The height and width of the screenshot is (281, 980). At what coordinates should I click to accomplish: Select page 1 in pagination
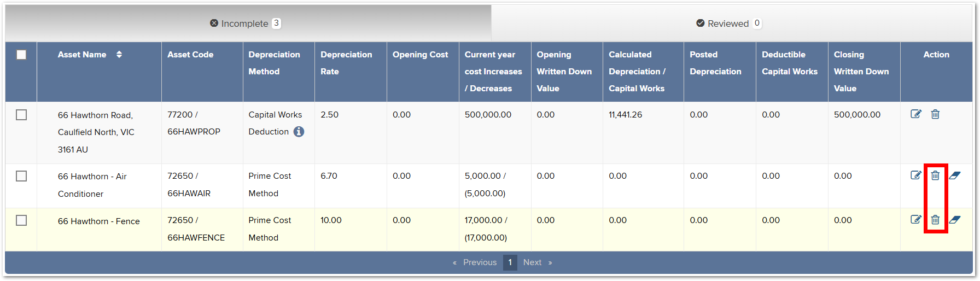pos(510,262)
